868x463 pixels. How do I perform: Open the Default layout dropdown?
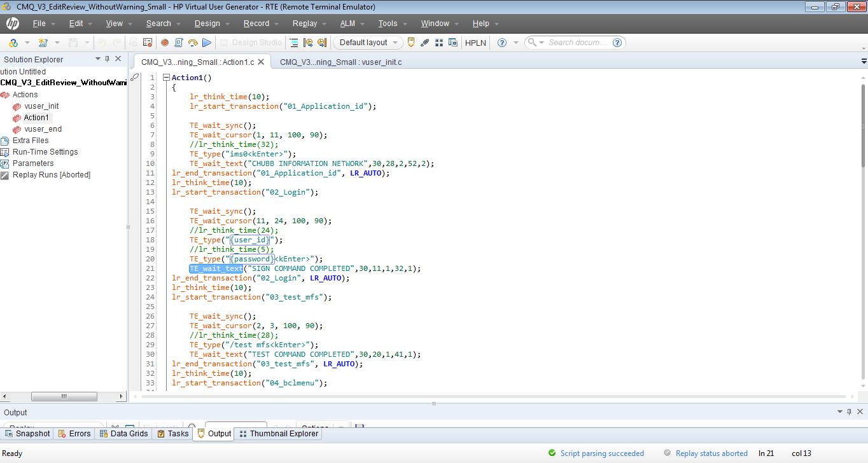coord(367,43)
